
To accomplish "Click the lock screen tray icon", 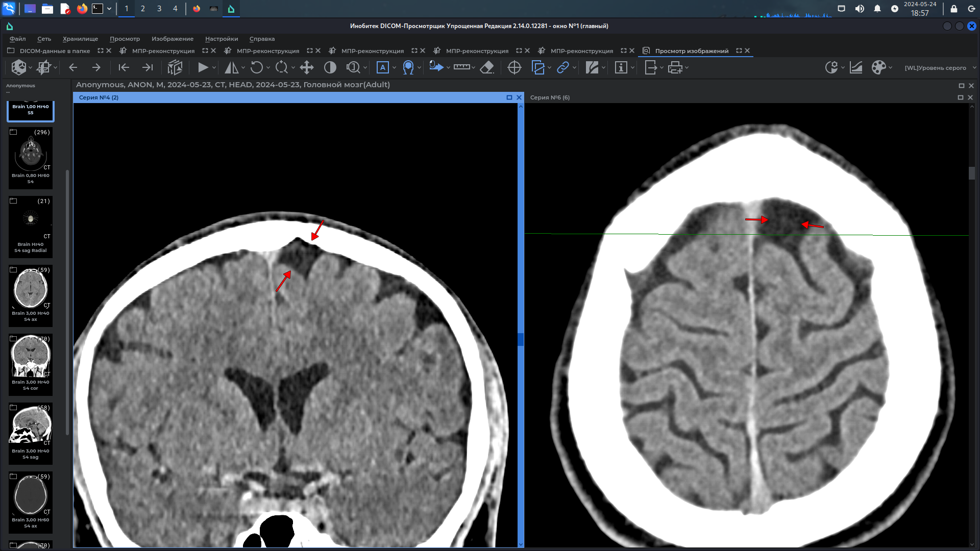I will click(954, 9).
